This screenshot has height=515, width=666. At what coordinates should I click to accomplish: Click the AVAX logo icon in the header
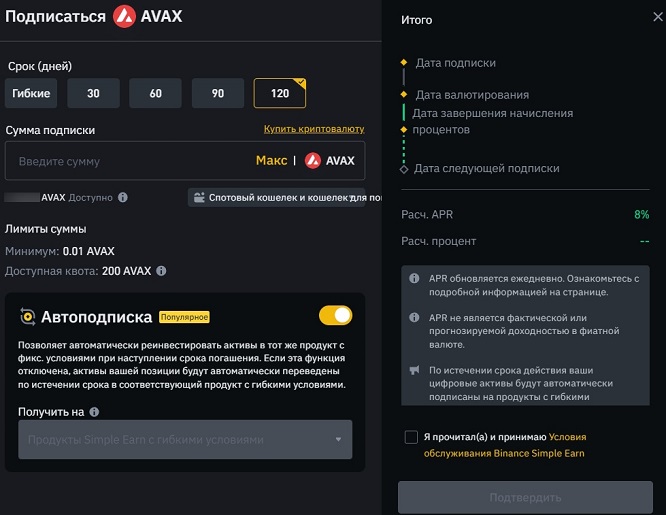coord(125,16)
